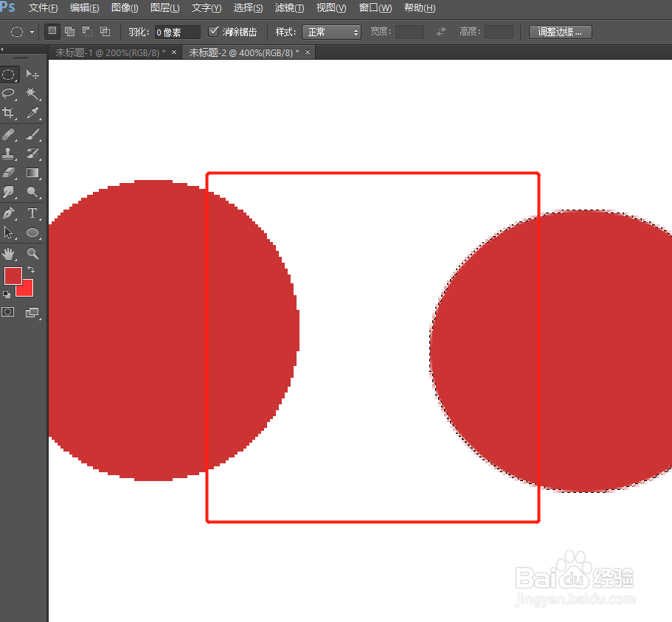Choose Intersect with Selection mode
The height and width of the screenshot is (622, 672).
[x=105, y=31]
